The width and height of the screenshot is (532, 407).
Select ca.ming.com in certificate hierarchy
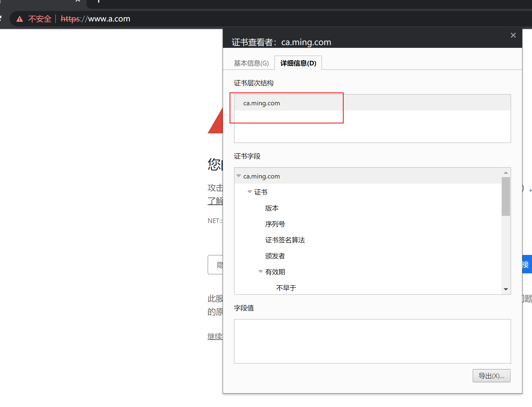(261, 103)
